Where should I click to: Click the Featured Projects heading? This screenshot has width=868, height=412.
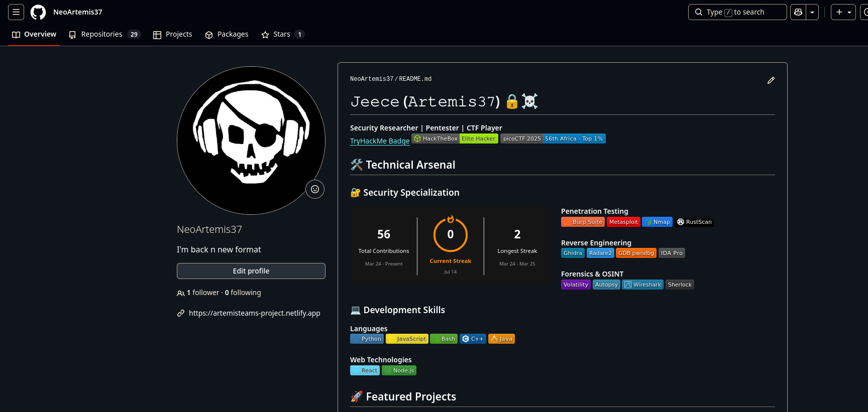403,396
